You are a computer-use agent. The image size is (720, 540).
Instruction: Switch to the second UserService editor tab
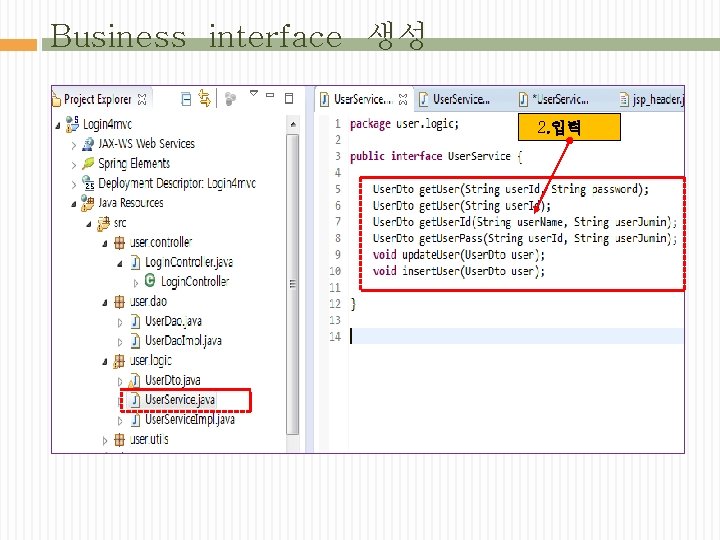pos(455,99)
